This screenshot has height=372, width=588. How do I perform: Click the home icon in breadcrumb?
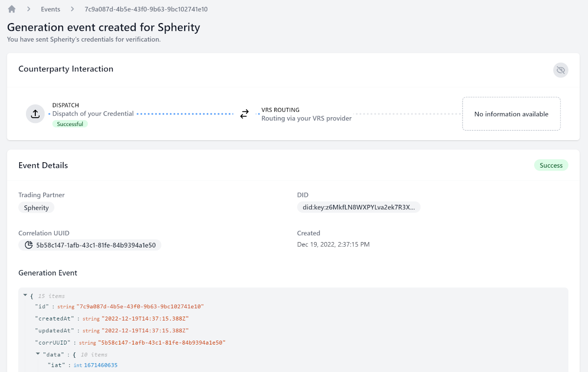coord(12,9)
